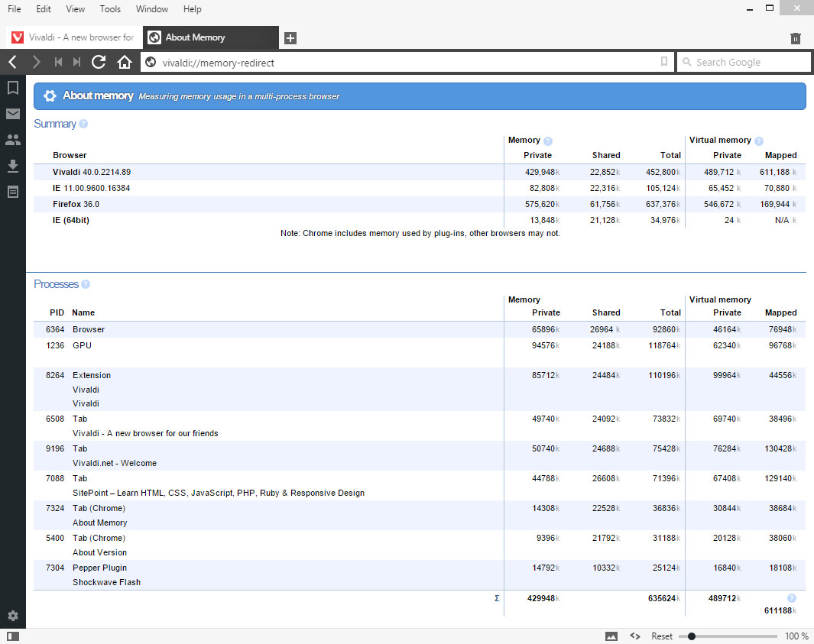Open a new tab with plus button
The image size is (814, 644).
(290, 38)
